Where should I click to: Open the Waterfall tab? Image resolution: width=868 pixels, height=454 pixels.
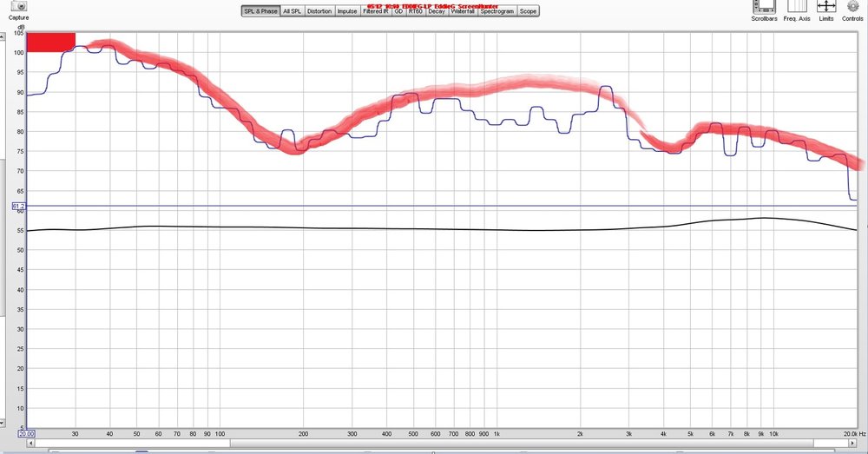pyautogui.click(x=463, y=11)
